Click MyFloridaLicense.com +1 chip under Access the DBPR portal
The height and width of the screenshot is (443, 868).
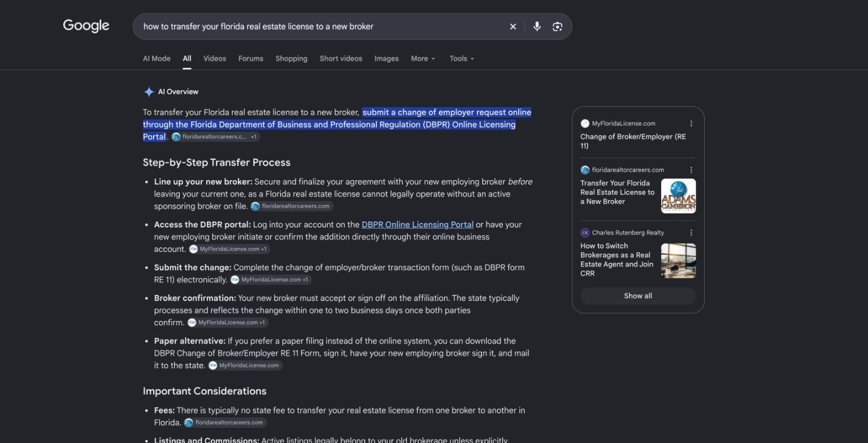(229, 249)
